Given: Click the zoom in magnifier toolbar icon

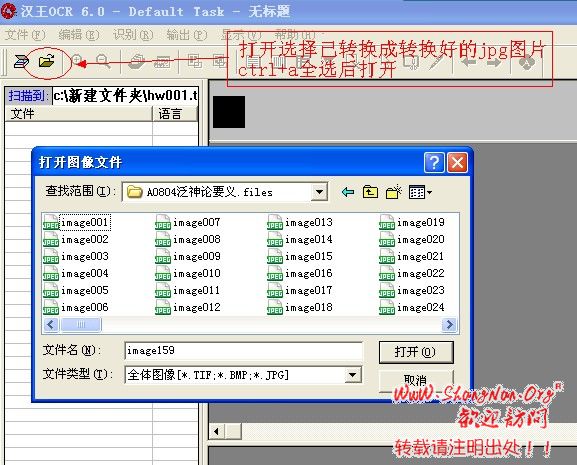Looking at the screenshot, I should click(x=77, y=60).
